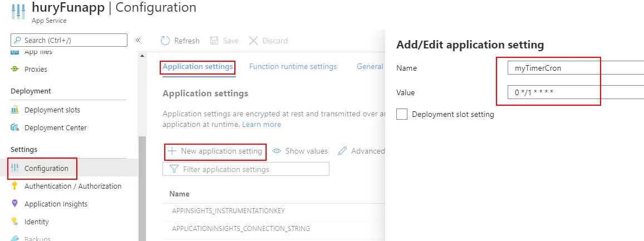Click the Application Insights lightbulb icon
The height and width of the screenshot is (241, 644).
tap(15, 204)
